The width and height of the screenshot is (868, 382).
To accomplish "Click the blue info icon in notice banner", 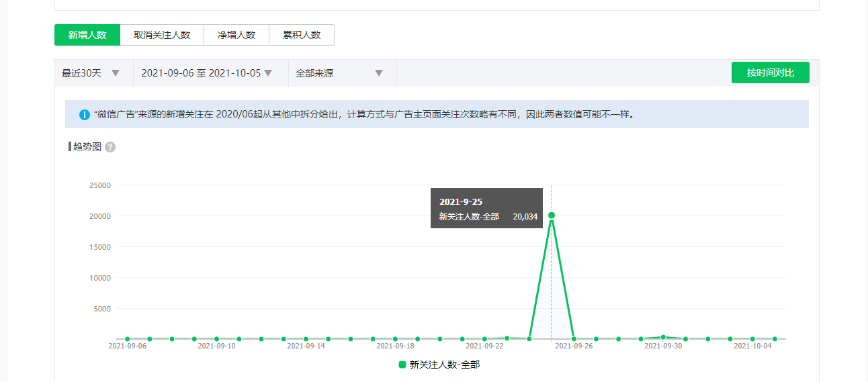I will pos(84,115).
